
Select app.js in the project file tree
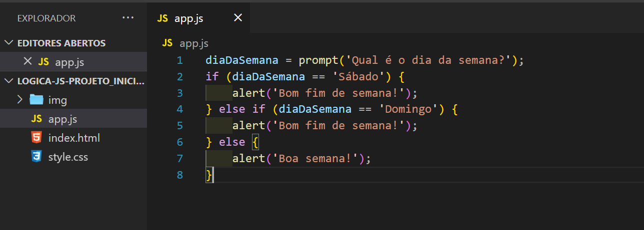pos(62,119)
